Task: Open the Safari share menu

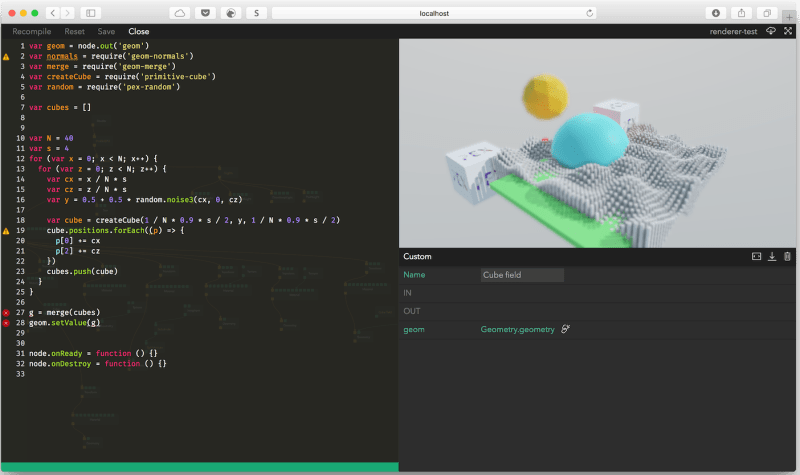Action: coord(741,13)
